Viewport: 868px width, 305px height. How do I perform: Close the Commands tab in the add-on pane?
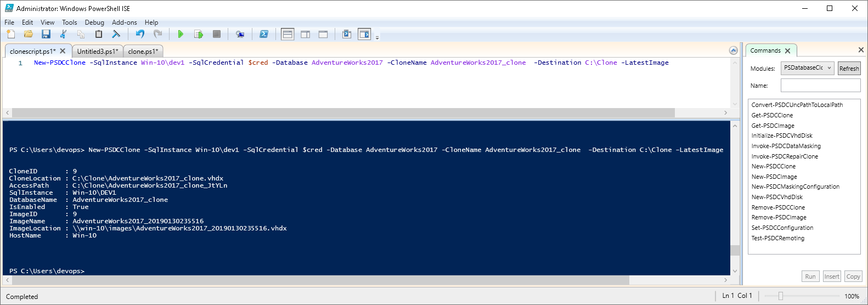click(x=788, y=50)
